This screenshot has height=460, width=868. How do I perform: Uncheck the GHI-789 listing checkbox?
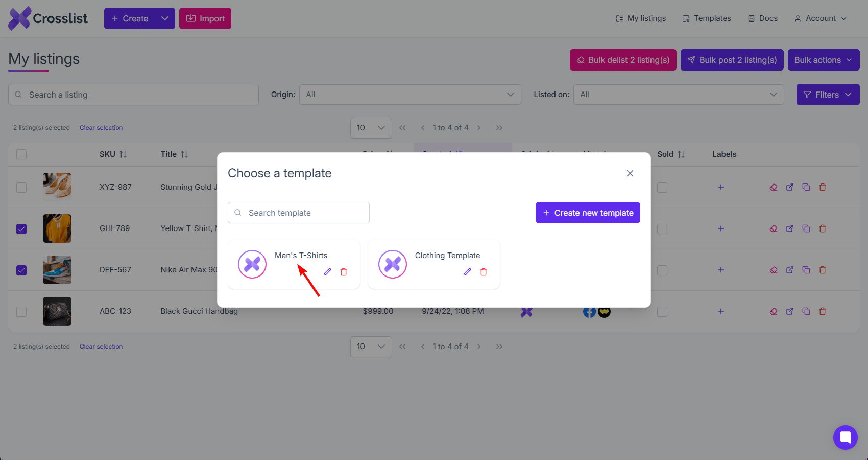[x=21, y=229]
